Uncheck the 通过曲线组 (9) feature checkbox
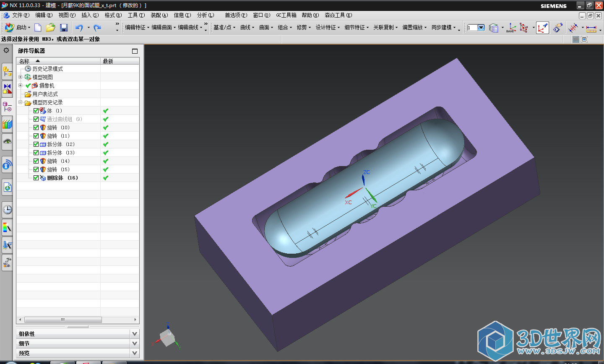The image size is (604, 364). tap(36, 119)
